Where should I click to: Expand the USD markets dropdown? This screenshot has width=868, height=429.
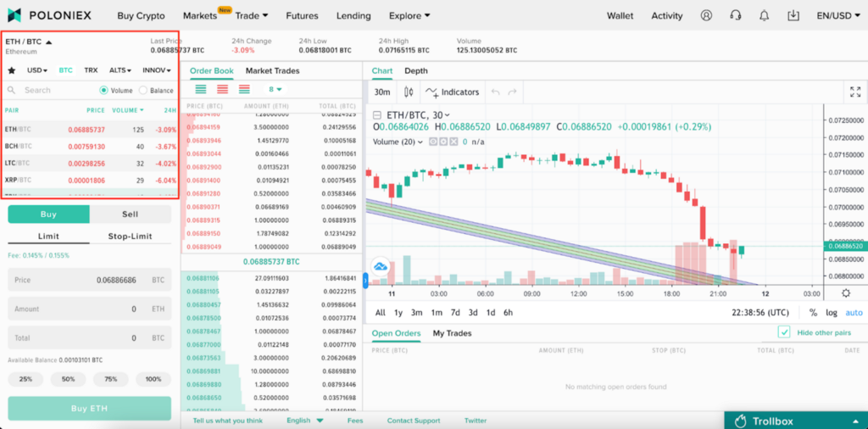coord(37,70)
